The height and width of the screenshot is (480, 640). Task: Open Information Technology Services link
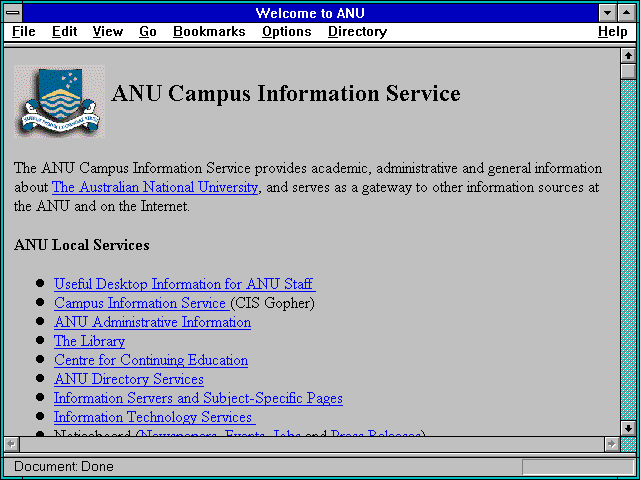click(155, 417)
